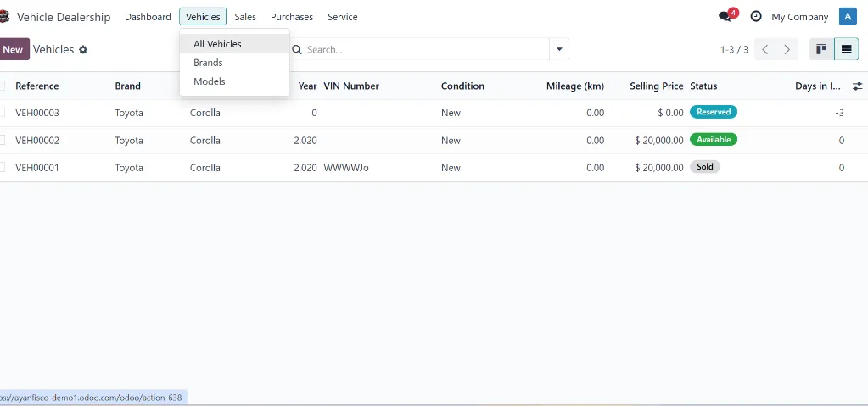Choose Models from dropdown
868x406 pixels.
(234, 81)
